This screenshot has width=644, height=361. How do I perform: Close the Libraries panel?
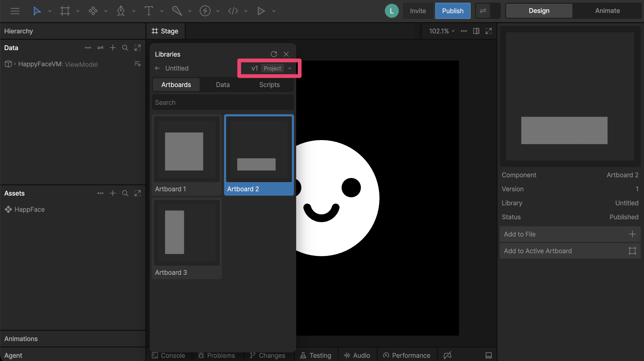[x=286, y=54]
